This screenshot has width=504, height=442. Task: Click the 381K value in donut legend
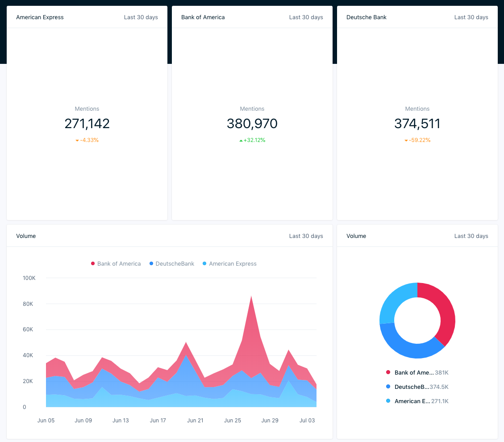pyautogui.click(x=442, y=372)
